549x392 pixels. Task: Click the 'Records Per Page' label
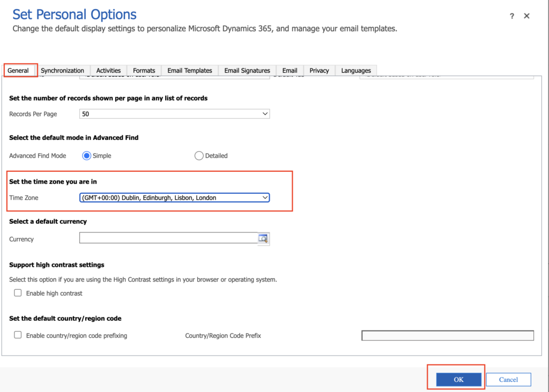33,114
